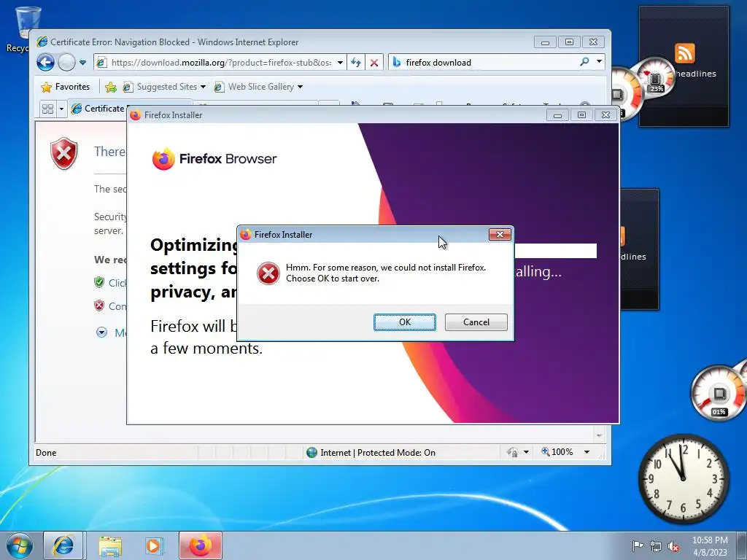Click the Internet Explorer address bar URL
The image size is (747, 560).
[221, 63]
